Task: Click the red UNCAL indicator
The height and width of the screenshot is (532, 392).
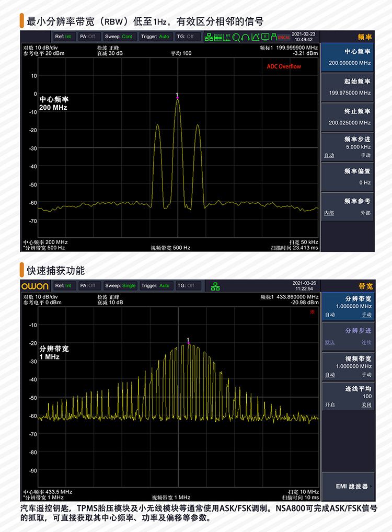Action: click(283, 37)
